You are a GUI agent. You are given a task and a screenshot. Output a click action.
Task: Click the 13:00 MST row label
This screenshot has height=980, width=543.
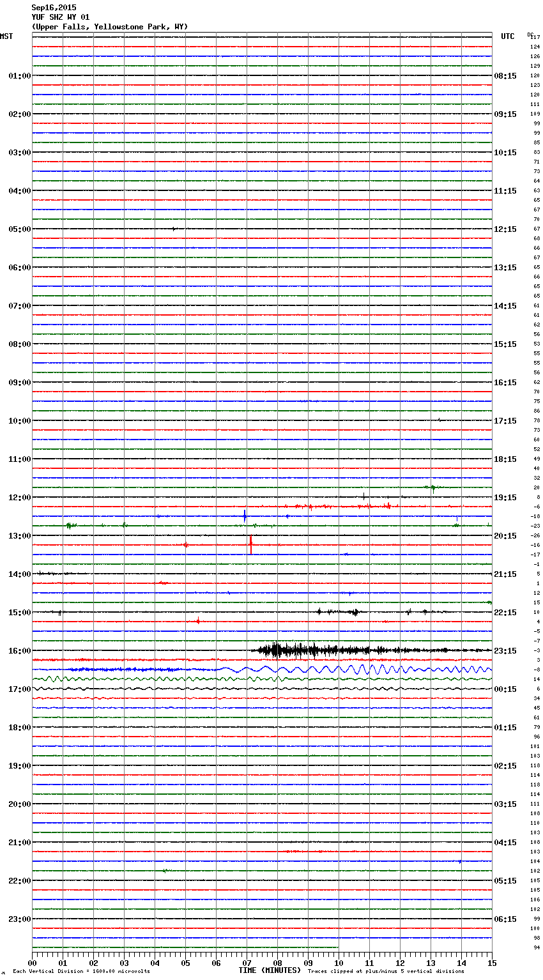[x=19, y=536]
